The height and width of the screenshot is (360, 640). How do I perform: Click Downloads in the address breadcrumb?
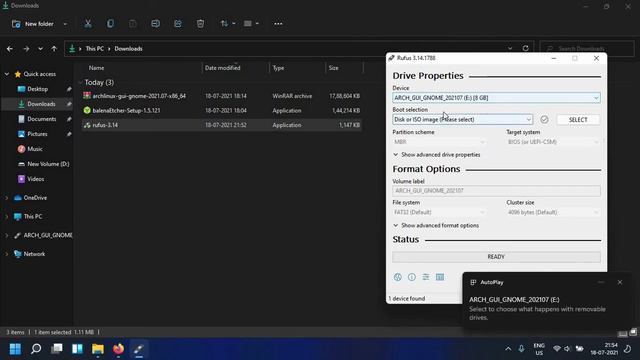[x=128, y=49]
